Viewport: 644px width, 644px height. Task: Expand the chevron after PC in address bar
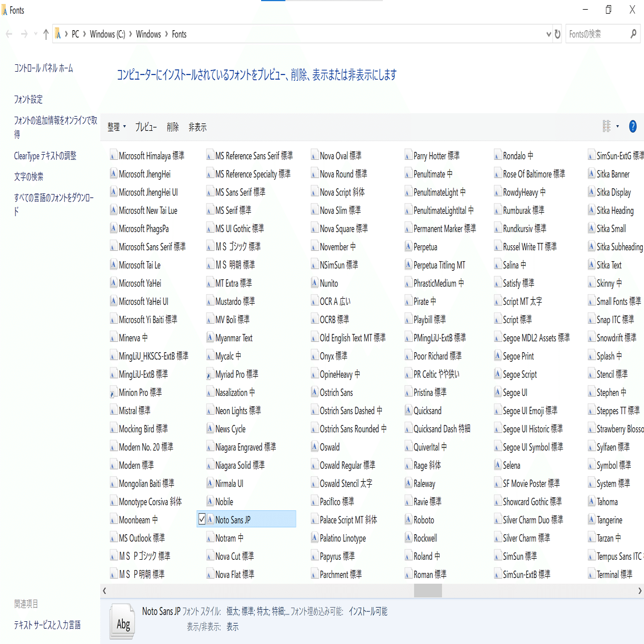click(85, 34)
